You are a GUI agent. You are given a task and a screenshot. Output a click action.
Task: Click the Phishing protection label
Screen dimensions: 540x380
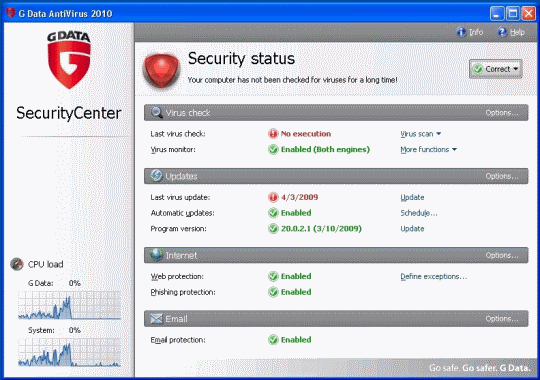coord(183,292)
